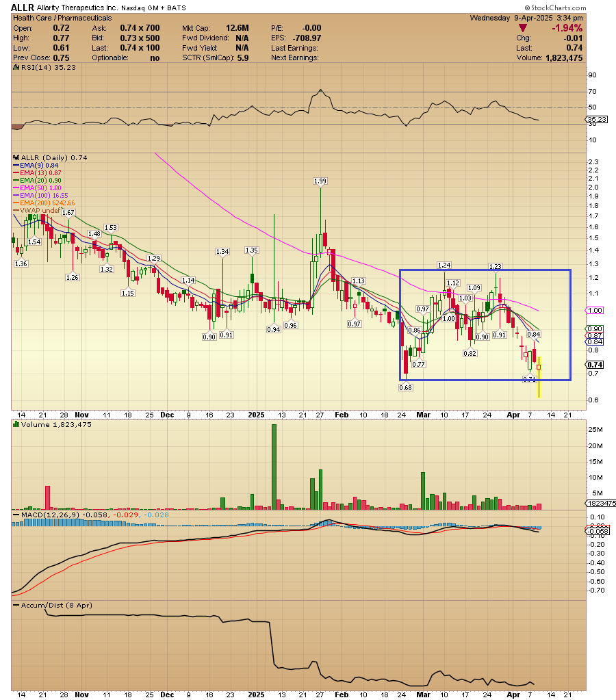The width and height of the screenshot is (616, 700).
Task: Select the Ask quote 0.74 x 700
Action: click(140, 28)
